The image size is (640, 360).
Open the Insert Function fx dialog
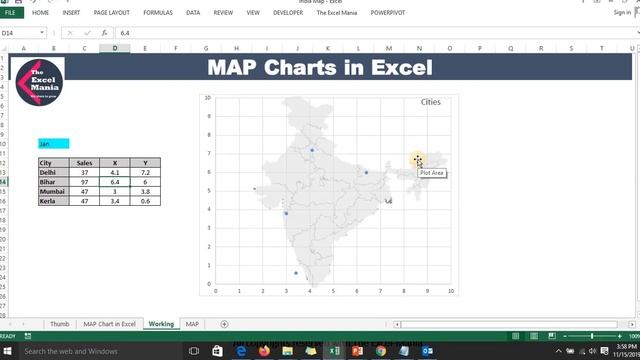click(104, 33)
